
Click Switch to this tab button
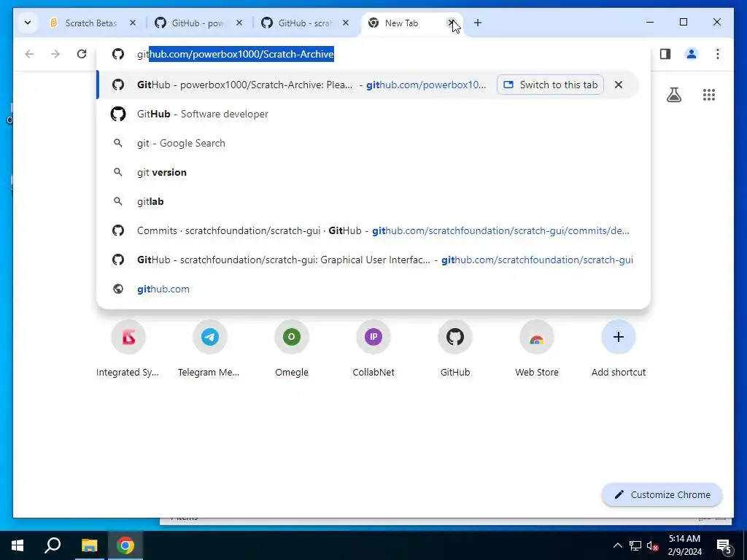click(x=550, y=85)
